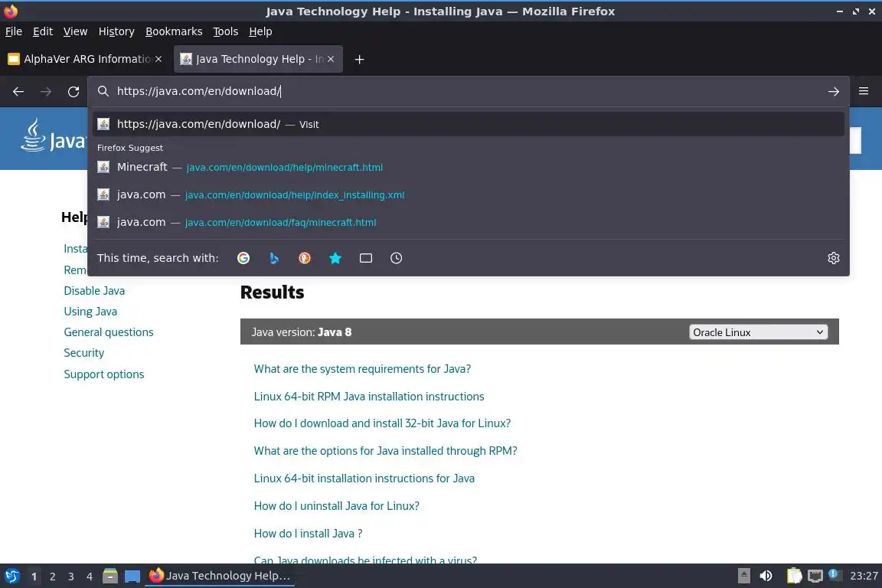The height and width of the screenshot is (588, 882).
Task: Switch to workspace 3 in taskbar
Action: click(71, 577)
